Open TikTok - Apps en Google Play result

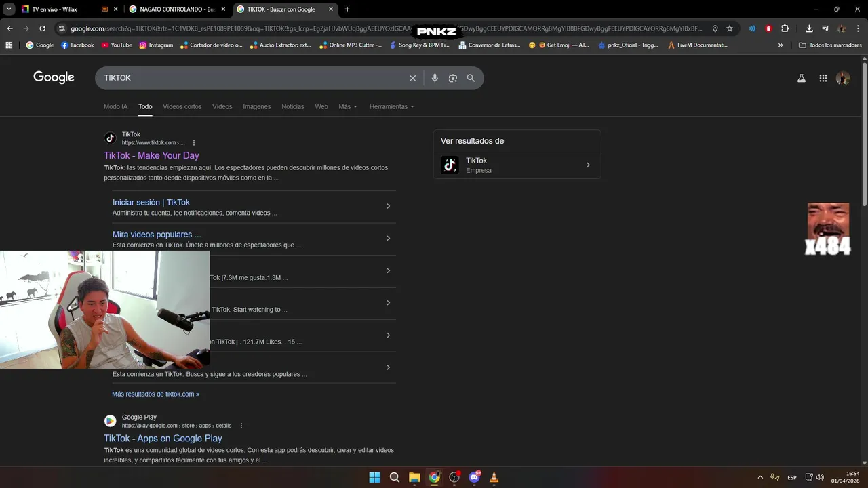163,439
